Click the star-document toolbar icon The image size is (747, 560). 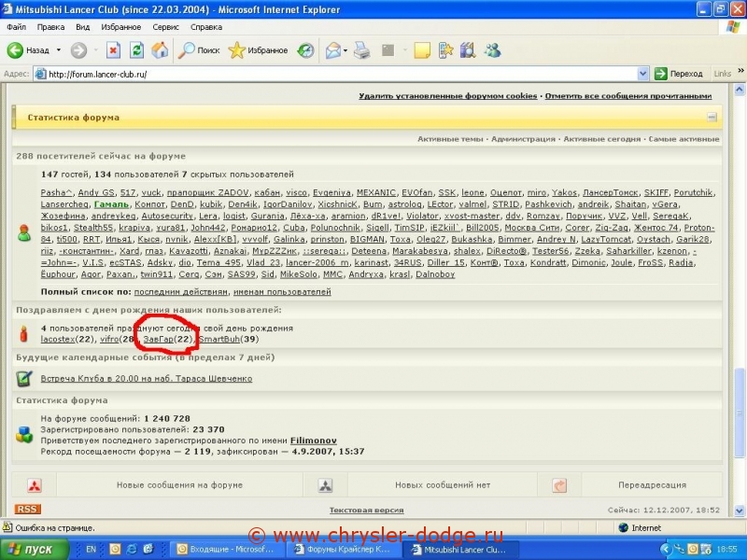click(x=445, y=50)
